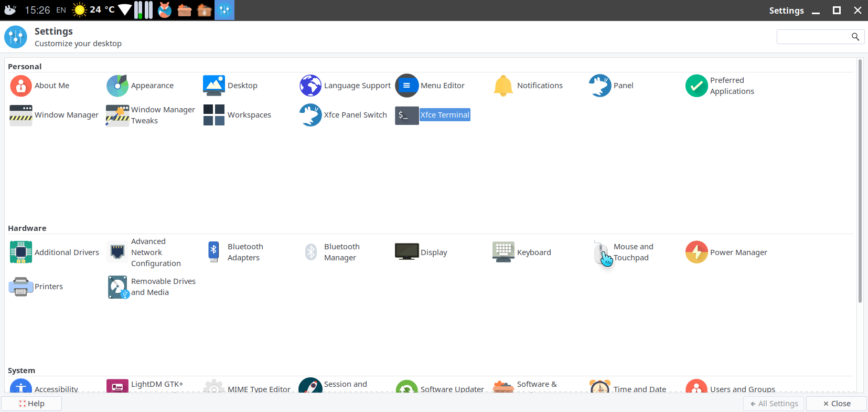The image size is (868, 412).
Task: Click the weather indicator in top panel
Action: (93, 10)
